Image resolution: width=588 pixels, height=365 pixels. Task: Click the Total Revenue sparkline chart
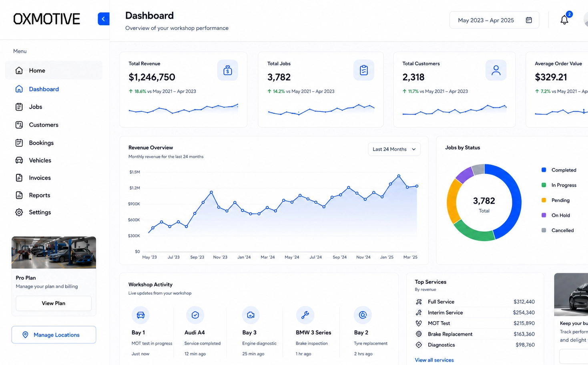(183, 109)
